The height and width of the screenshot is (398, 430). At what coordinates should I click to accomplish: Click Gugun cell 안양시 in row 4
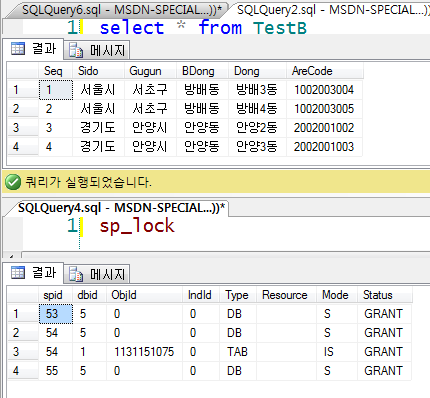coord(150,147)
